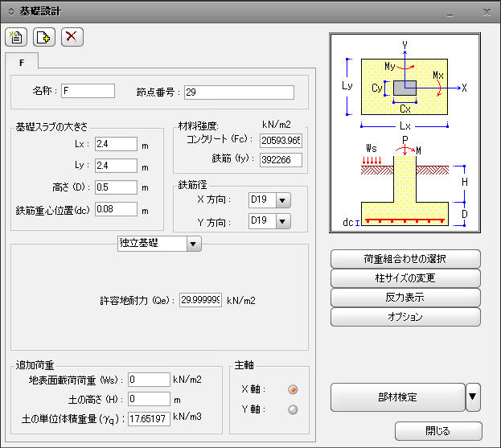
Task: Click the 荷重組合わせの選択 button
Action: coord(405,259)
